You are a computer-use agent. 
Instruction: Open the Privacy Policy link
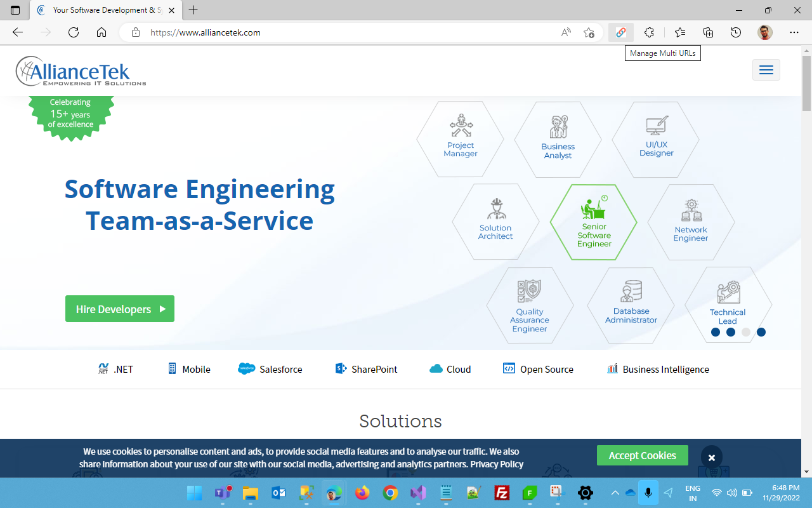[495, 464]
